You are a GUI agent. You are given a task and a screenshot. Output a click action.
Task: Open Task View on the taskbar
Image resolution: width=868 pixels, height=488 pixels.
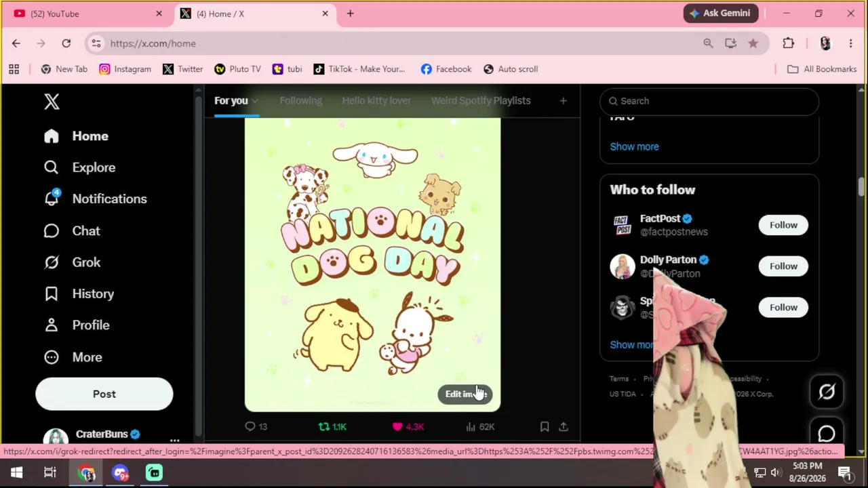[50, 473]
